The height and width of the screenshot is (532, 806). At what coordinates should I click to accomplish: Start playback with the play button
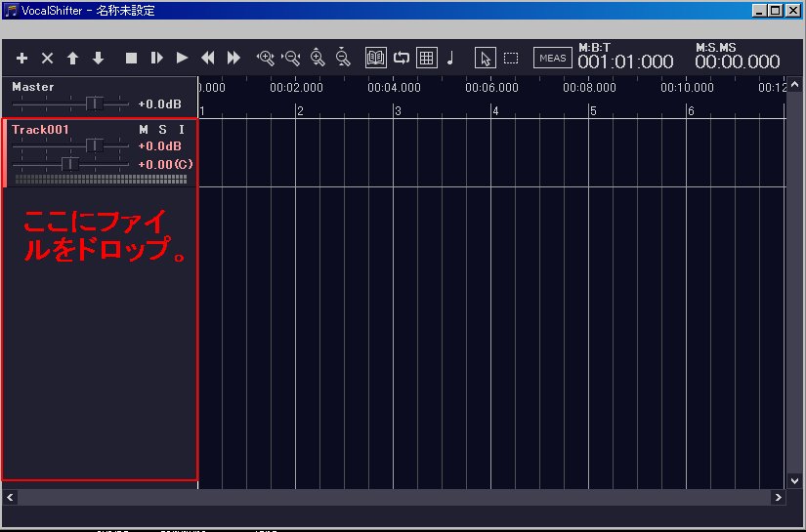coord(182,58)
